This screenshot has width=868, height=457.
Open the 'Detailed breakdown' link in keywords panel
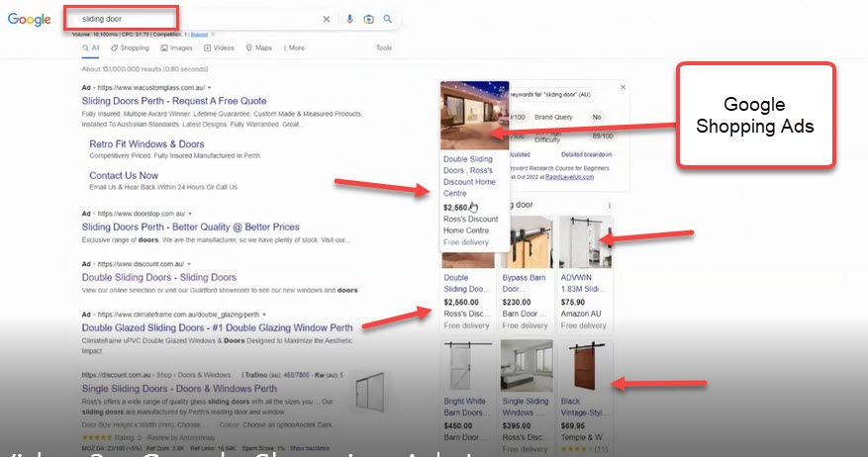[x=586, y=154]
